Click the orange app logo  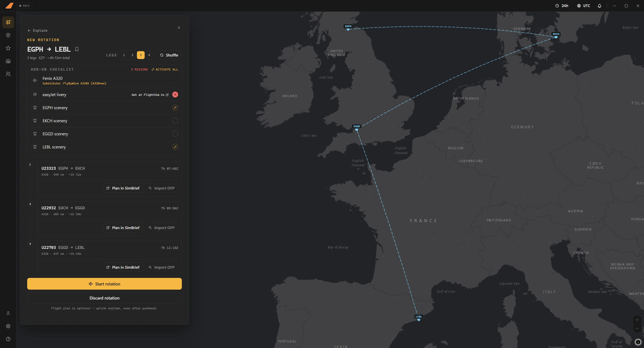point(9,6)
